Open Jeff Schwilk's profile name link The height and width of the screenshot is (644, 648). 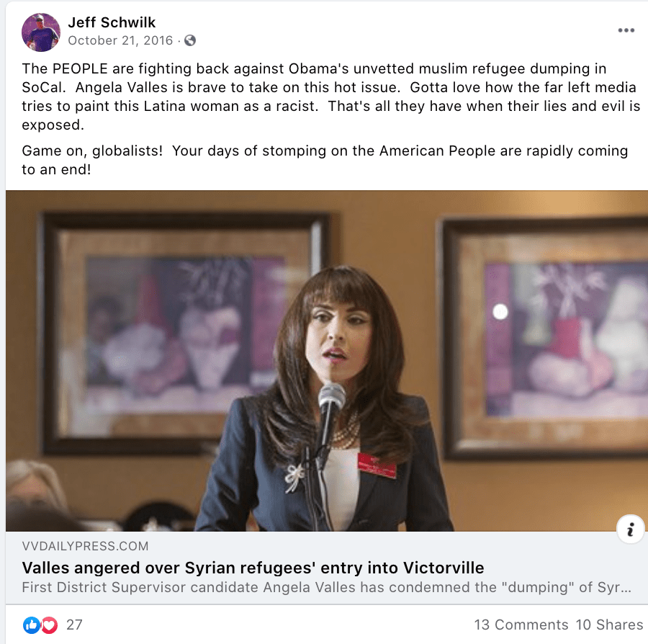click(112, 22)
